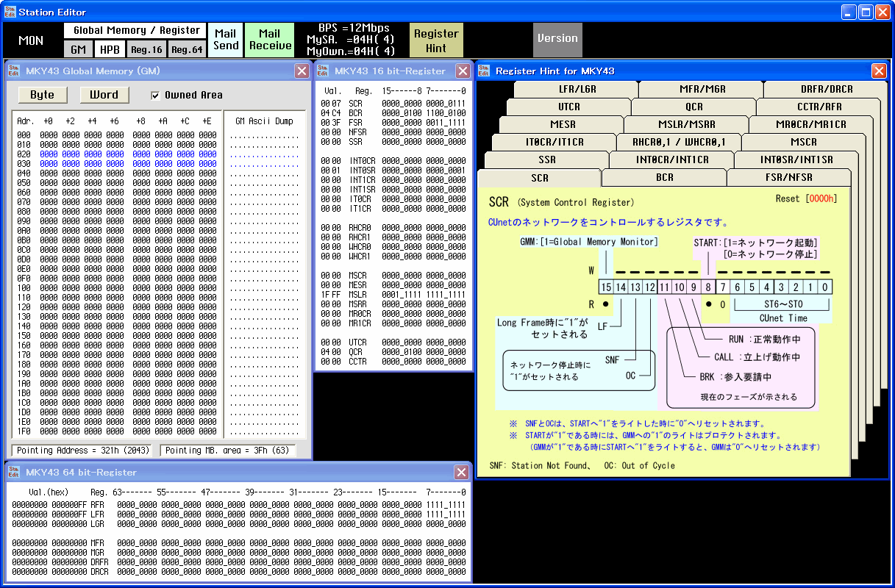Click bit 15 in the SCR diagram
The width and height of the screenshot is (895, 588).
coord(606,287)
